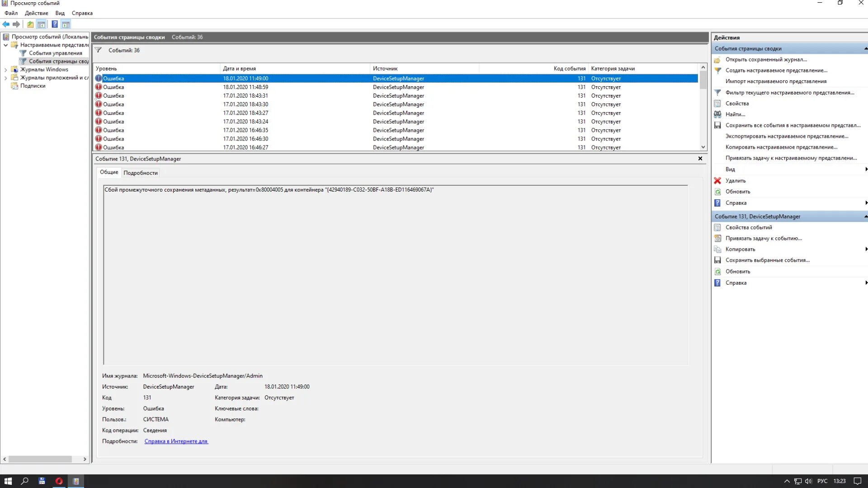Open the Действие menu
The height and width of the screenshot is (488, 868).
[x=36, y=13]
